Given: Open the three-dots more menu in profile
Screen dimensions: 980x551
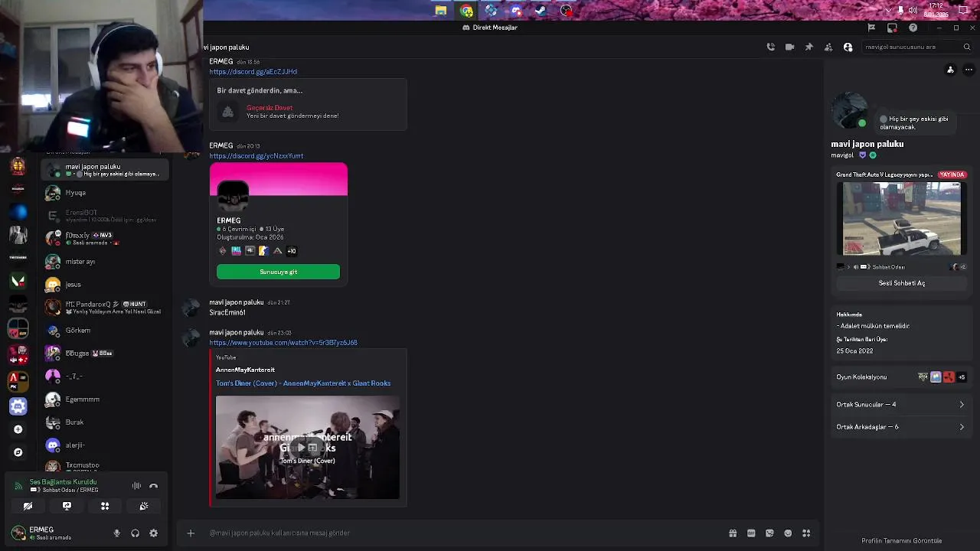Looking at the screenshot, I should point(969,70).
